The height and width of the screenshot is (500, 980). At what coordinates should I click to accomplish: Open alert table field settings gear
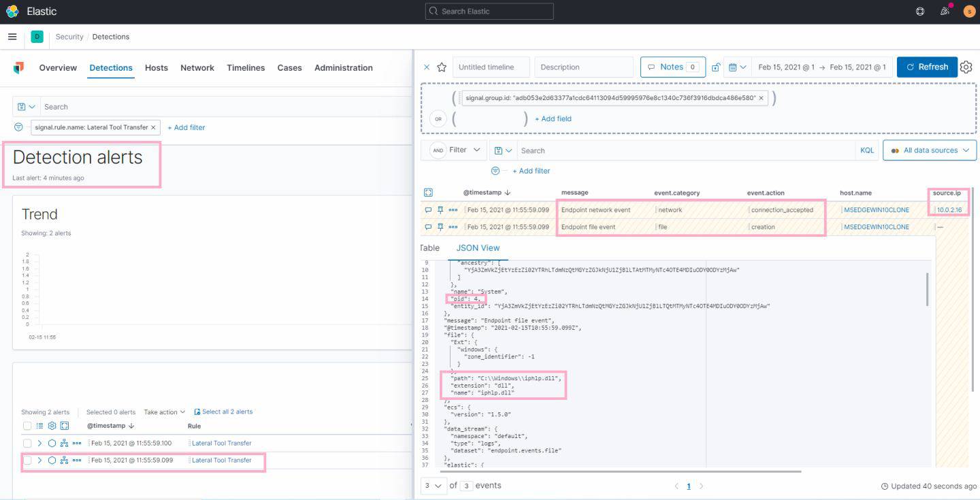tap(52, 425)
